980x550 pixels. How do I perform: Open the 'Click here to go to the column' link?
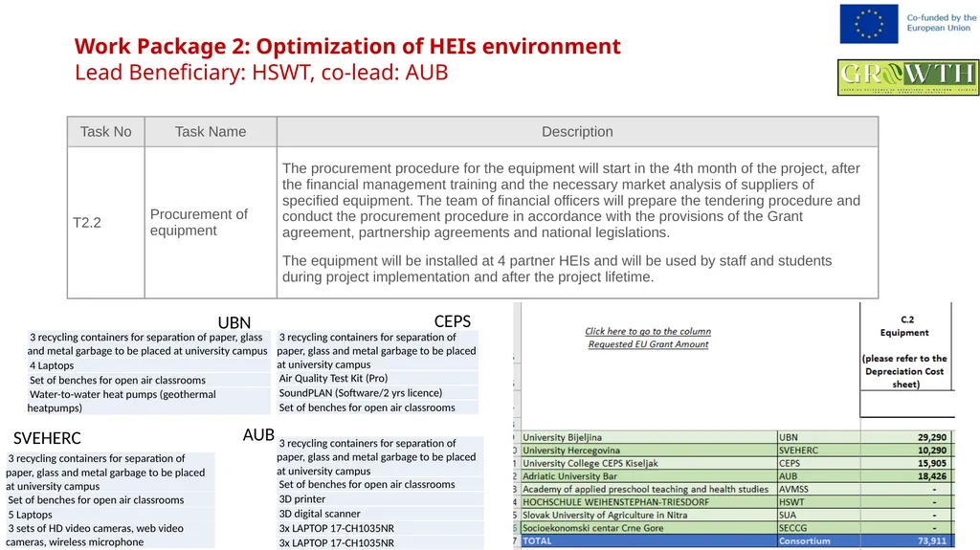[648, 338]
